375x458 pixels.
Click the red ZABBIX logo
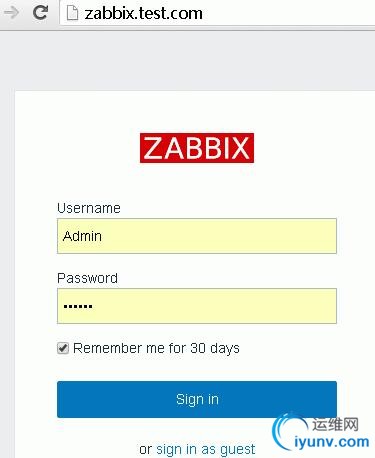(x=197, y=148)
